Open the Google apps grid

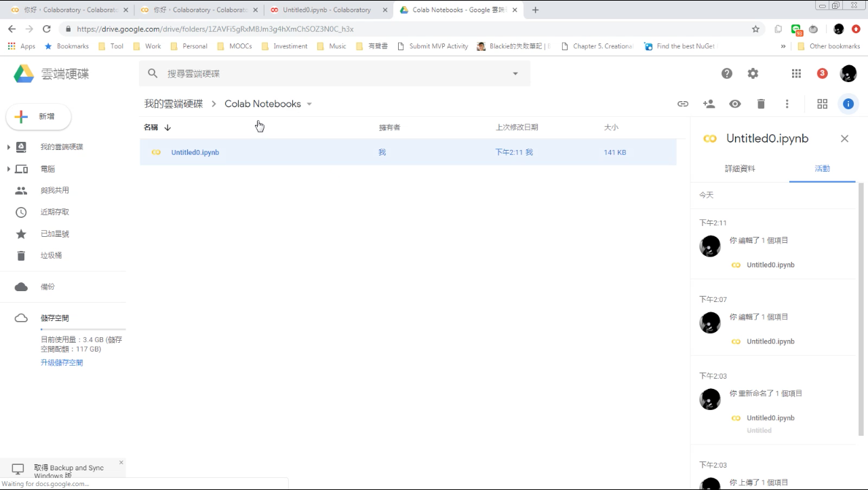[797, 73]
